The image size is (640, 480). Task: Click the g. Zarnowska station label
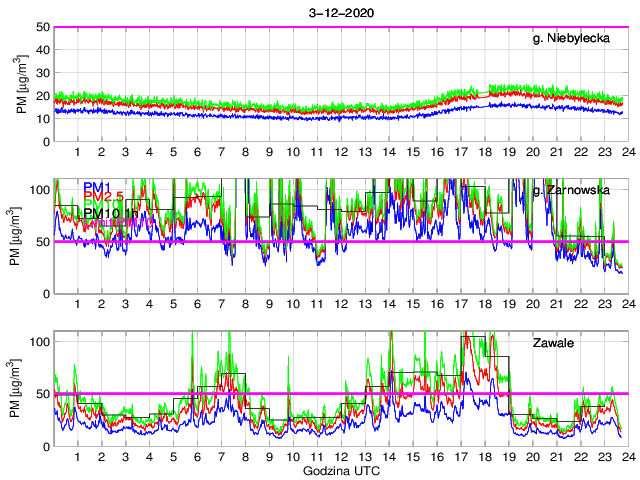[x=571, y=190]
